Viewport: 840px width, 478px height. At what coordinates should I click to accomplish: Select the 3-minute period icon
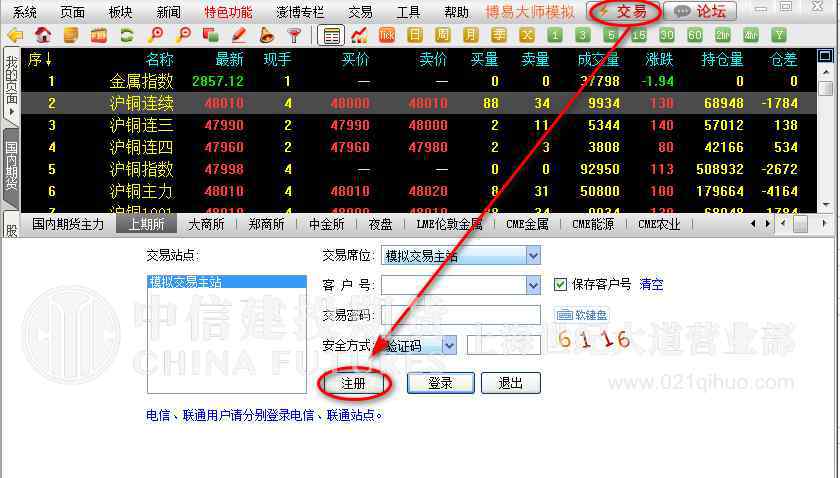pyautogui.click(x=582, y=35)
